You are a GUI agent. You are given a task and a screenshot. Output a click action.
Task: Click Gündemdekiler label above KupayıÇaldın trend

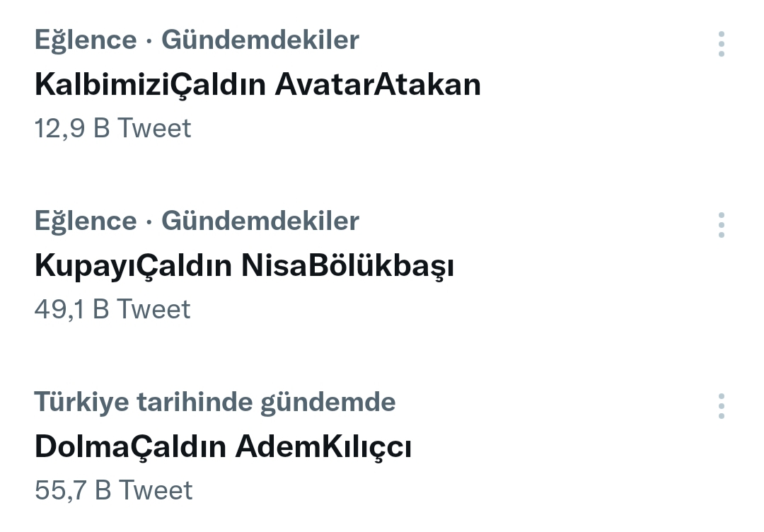click(x=260, y=221)
